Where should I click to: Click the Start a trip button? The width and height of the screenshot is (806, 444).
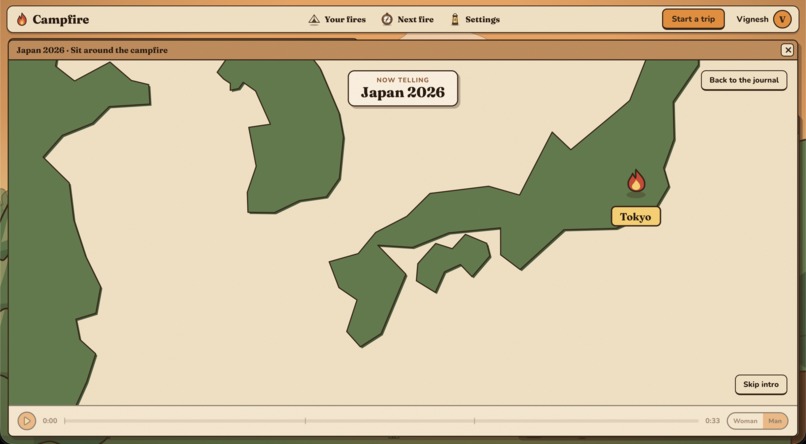click(x=693, y=19)
